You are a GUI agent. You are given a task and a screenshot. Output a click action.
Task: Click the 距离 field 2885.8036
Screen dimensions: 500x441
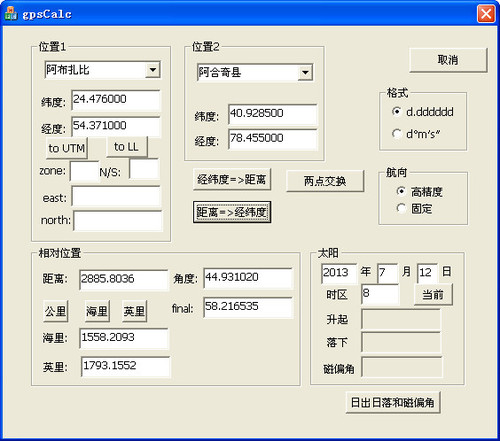tap(124, 280)
